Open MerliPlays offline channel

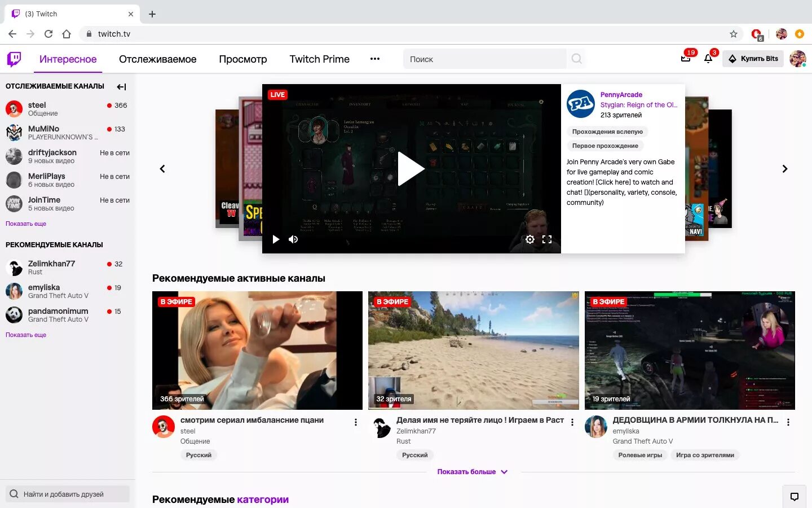tap(68, 180)
